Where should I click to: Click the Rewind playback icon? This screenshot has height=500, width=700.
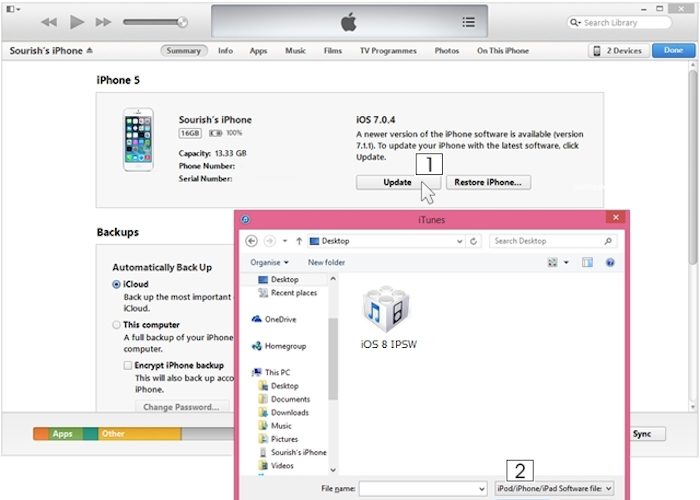(48, 21)
